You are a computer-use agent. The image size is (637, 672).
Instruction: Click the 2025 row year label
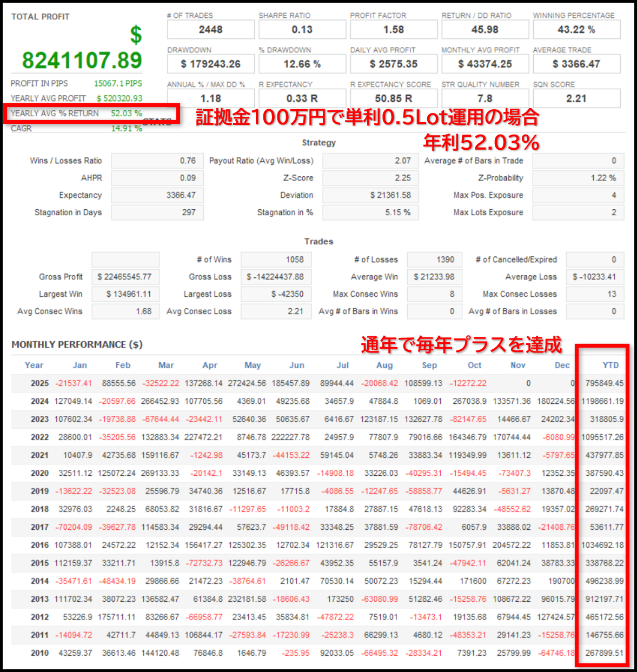pos(39,383)
